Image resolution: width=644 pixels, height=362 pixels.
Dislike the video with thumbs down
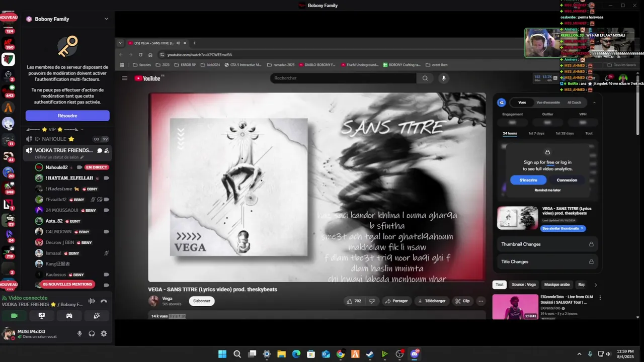[372, 301]
